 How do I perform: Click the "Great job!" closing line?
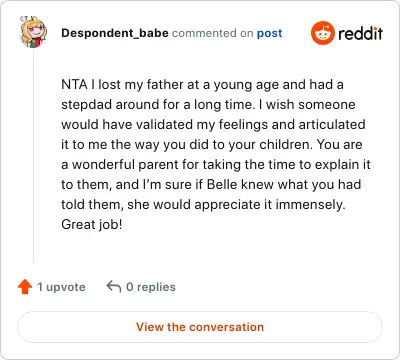(x=92, y=225)
